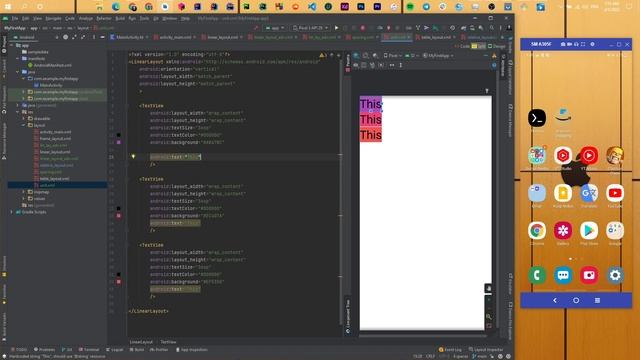Tap the phone Recents navigation button
Image resolution: width=640 pixels, height=360 pixels.
pos(597,300)
